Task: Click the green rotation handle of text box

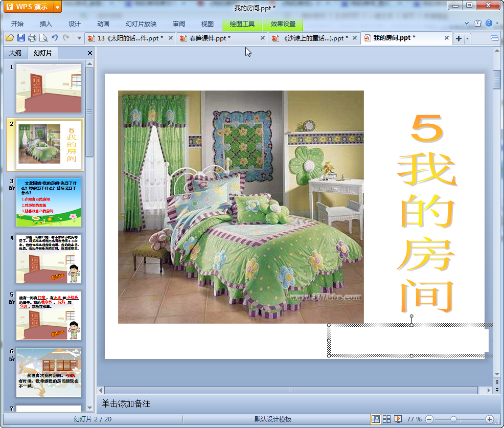Action: coord(411,317)
